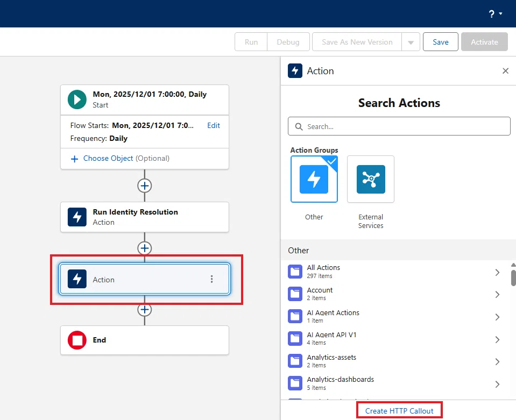516x420 pixels.
Task: Click the Create HTTP Callout link
Action: pos(399,411)
